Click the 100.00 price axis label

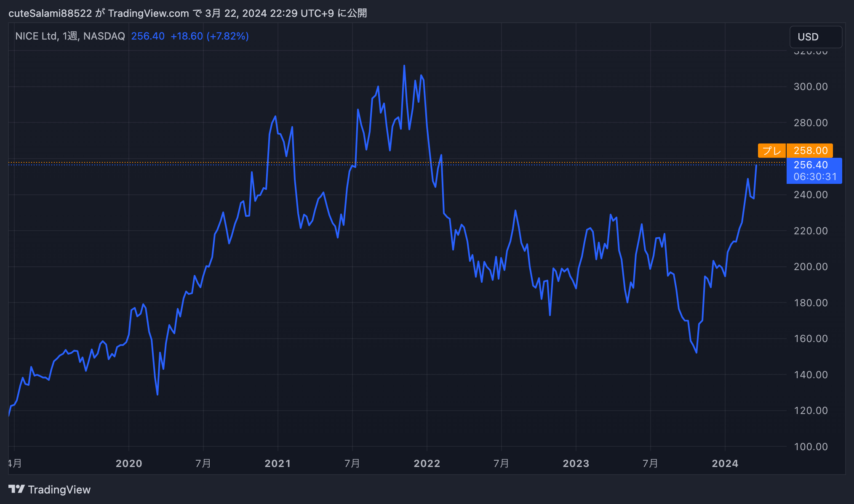tap(810, 447)
